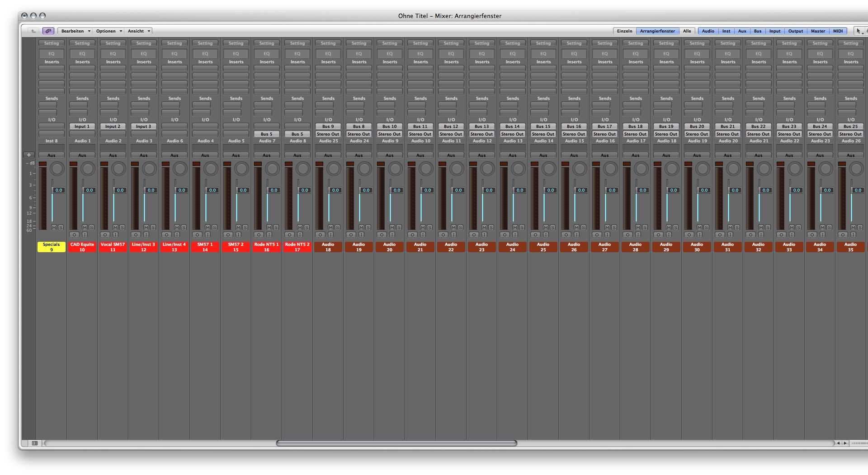Solo the Specials channel
This screenshot has width=868, height=475.
pyautogui.click(x=61, y=227)
